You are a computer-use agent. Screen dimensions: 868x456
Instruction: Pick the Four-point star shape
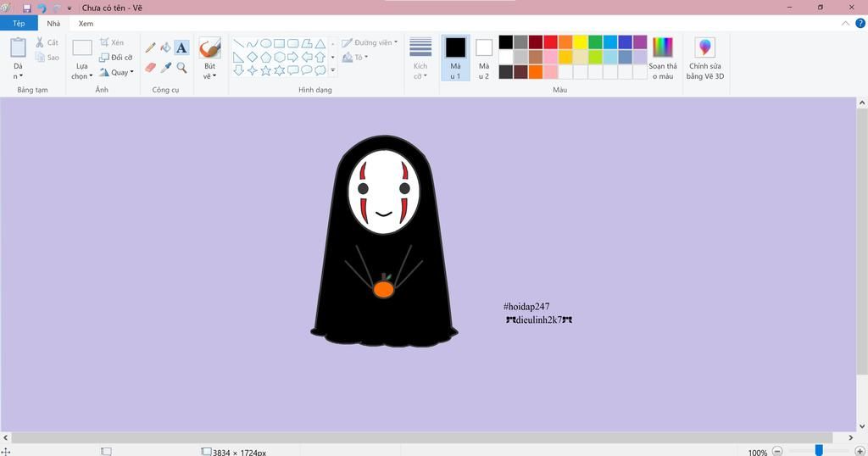click(253, 70)
